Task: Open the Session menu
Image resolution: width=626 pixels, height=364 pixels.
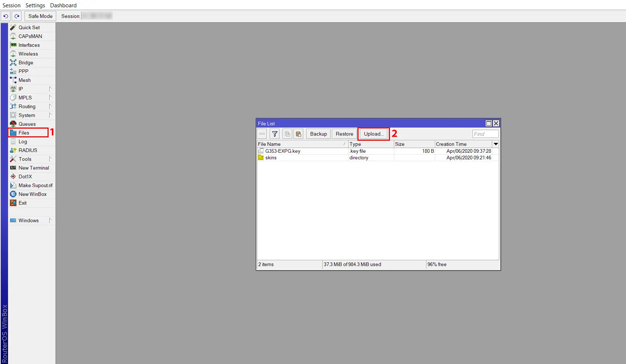Action: pyautogui.click(x=11, y=5)
